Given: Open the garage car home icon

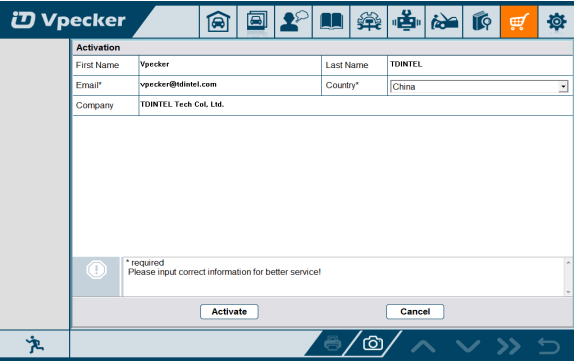Looking at the screenshot, I should [218, 22].
